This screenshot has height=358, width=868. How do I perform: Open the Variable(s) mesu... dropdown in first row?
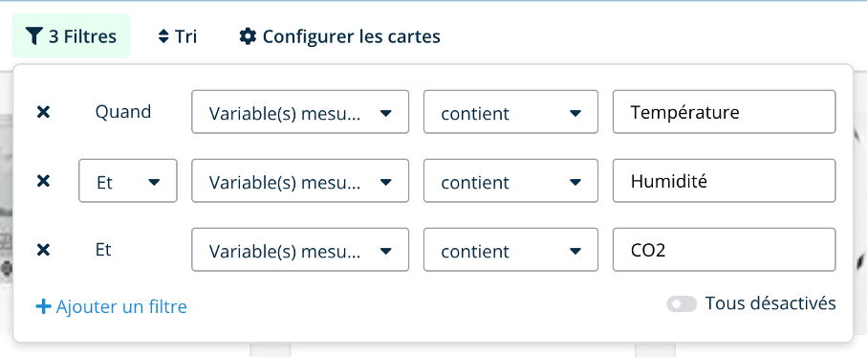coord(300,112)
